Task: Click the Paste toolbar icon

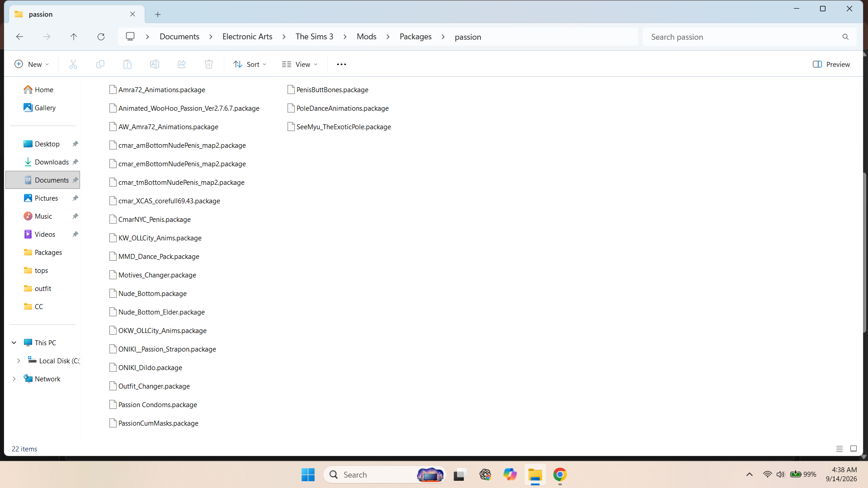Action: [x=127, y=64]
